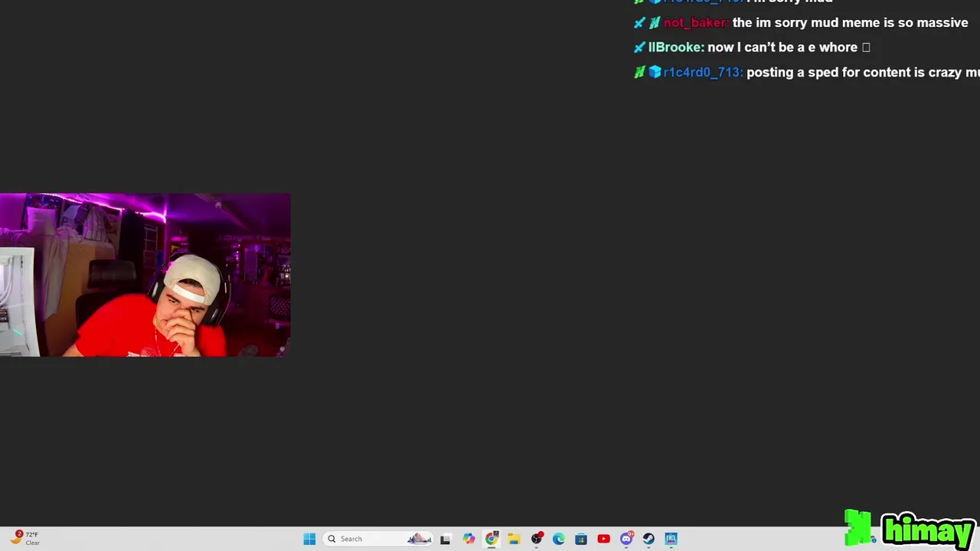Viewport: 980px width, 551px height.
Task: Click username not_baker in chat
Action: coord(695,23)
